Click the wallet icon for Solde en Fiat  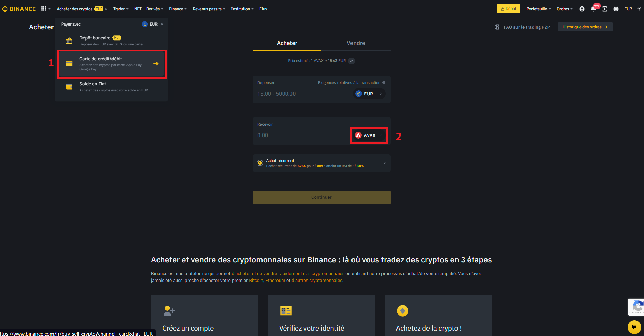point(69,87)
